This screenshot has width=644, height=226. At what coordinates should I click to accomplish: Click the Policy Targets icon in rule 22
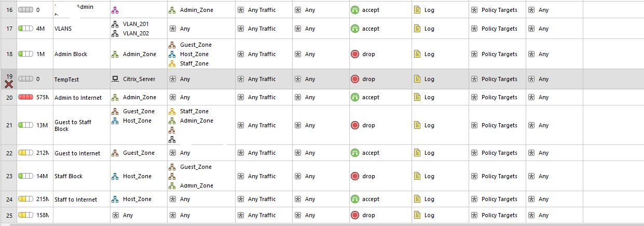(x=474, y=153)
